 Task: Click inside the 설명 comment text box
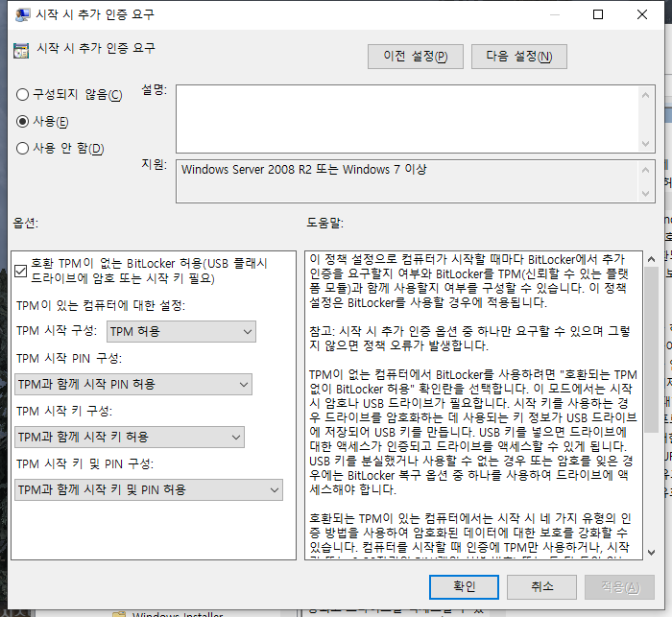coord(407,119)
